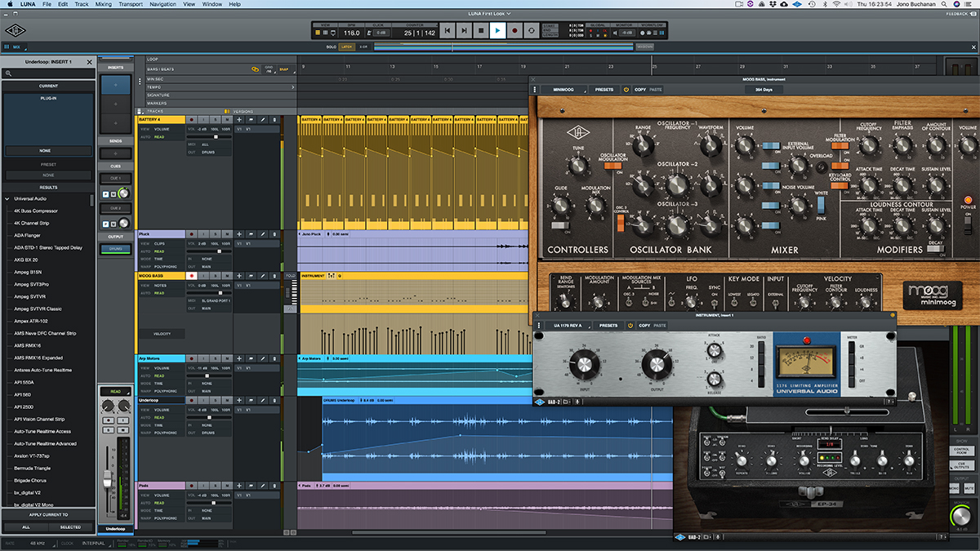Start playback with the Play transport button
This screenshot has width=980, height=551.
point(498,30)
